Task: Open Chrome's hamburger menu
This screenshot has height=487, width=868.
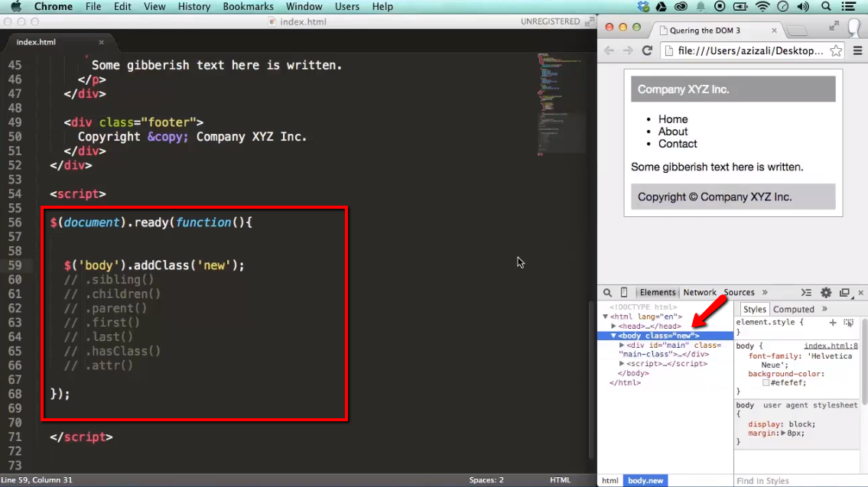Action: point(857,51)
